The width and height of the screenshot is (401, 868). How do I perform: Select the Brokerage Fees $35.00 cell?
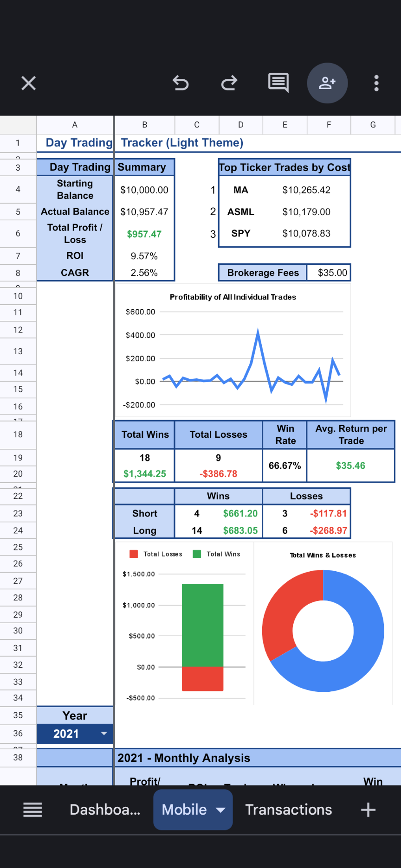click(332, 273)
